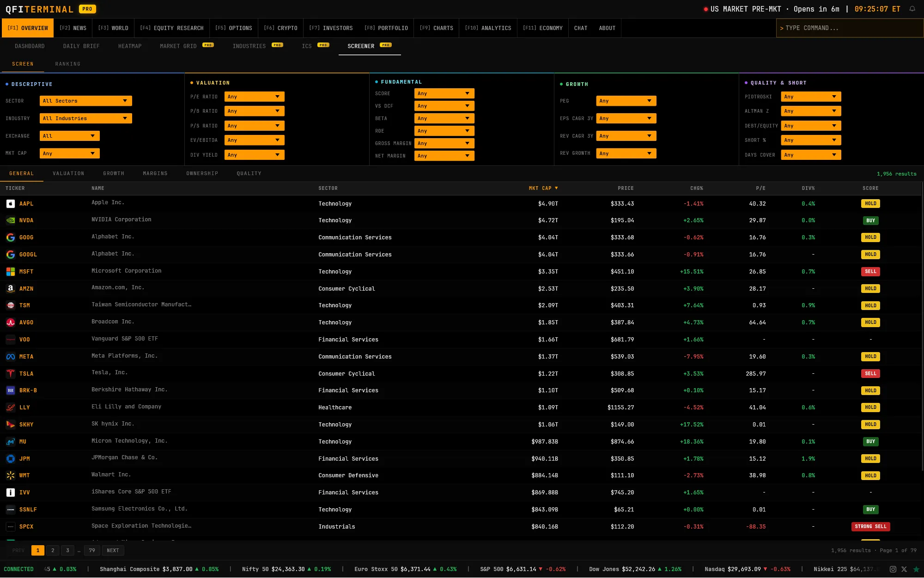This screenshot has width=924, height=578.
Task: Click the iShares IVV logo
Action: point(11,493)
